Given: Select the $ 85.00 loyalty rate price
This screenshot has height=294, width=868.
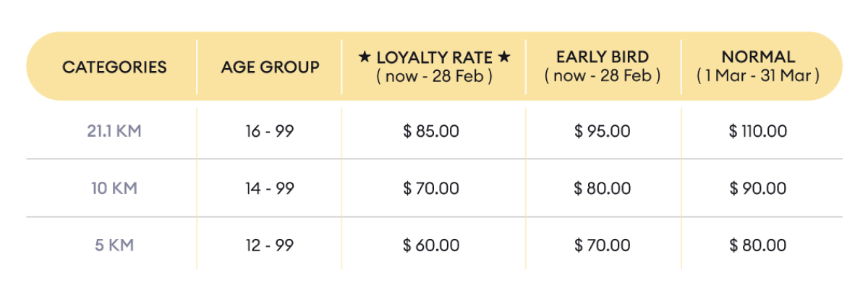Looking at the screenshot, I should click(x=431, y=131).
